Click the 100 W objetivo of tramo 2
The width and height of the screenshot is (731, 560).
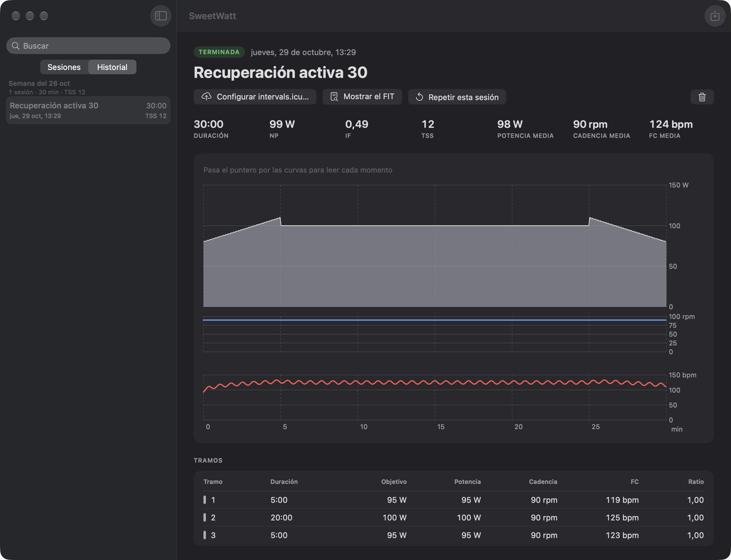[394, 518]
